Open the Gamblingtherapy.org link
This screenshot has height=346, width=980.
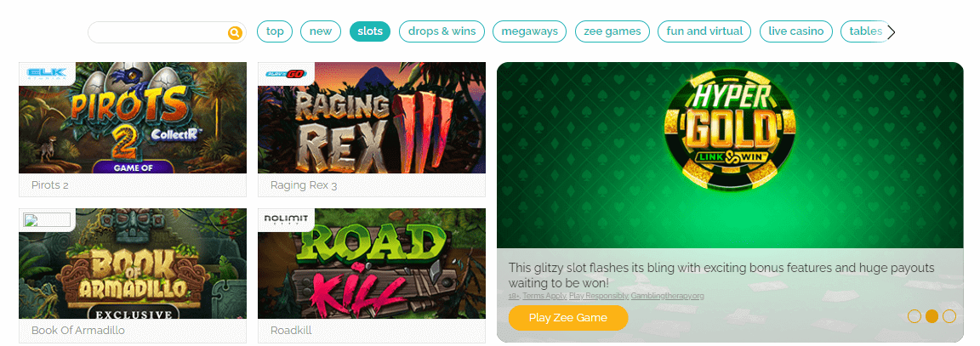point(668,295)
